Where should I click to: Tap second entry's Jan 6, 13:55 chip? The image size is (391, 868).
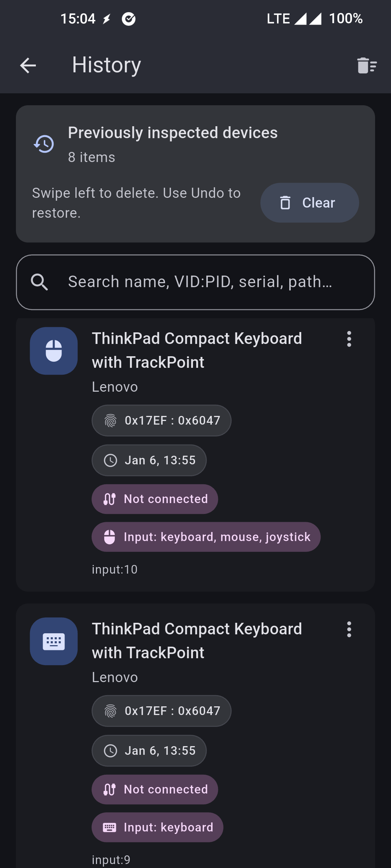pos(149,751)
